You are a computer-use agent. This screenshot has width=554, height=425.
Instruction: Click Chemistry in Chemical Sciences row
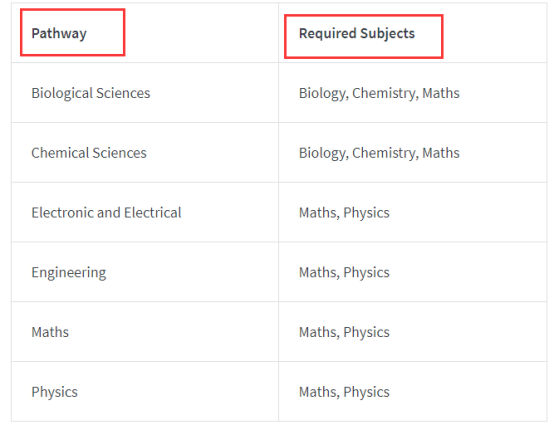385,153
